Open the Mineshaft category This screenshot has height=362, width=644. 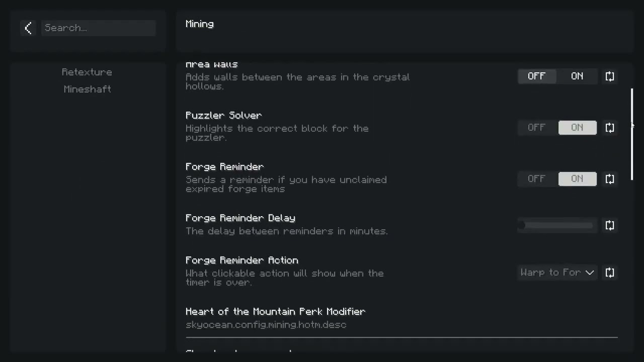click(88, 89)
